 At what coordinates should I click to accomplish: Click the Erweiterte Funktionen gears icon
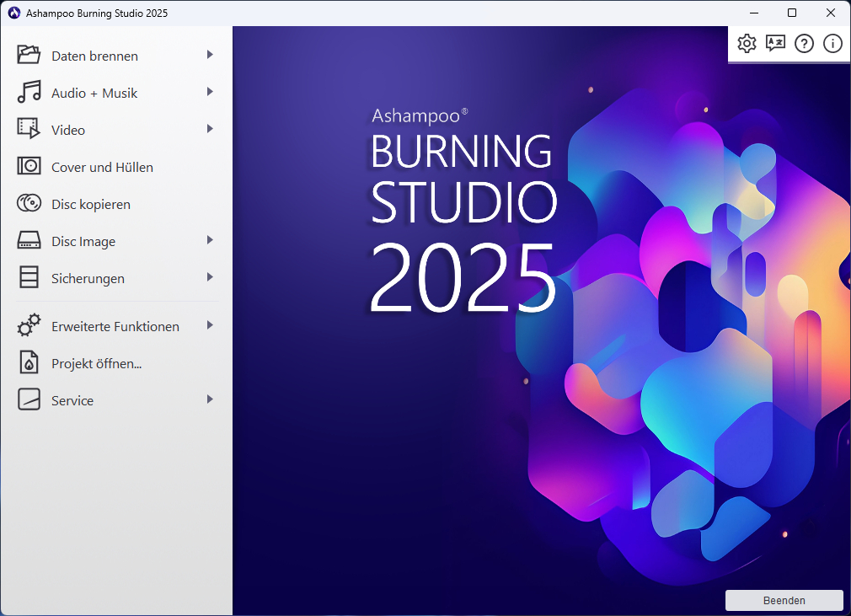click(29, 324)
